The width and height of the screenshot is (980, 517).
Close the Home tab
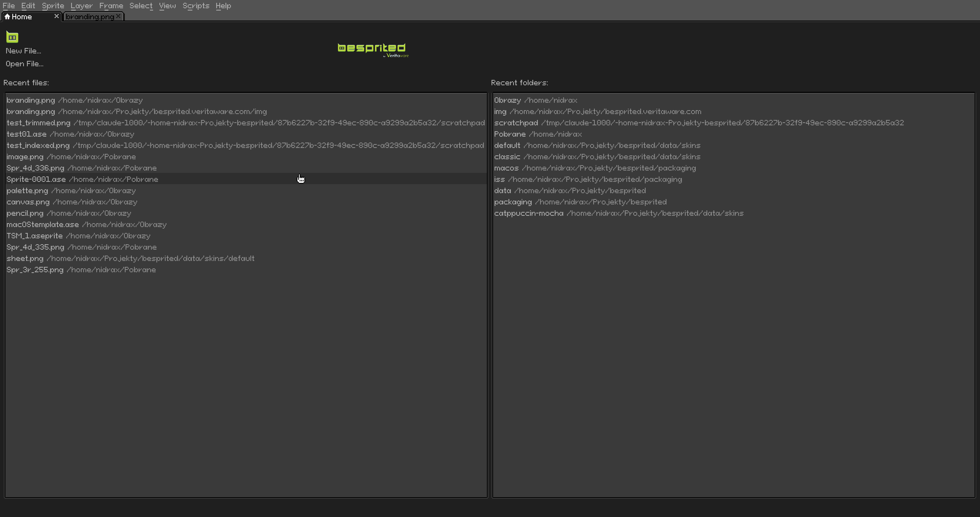click(56, 16)
